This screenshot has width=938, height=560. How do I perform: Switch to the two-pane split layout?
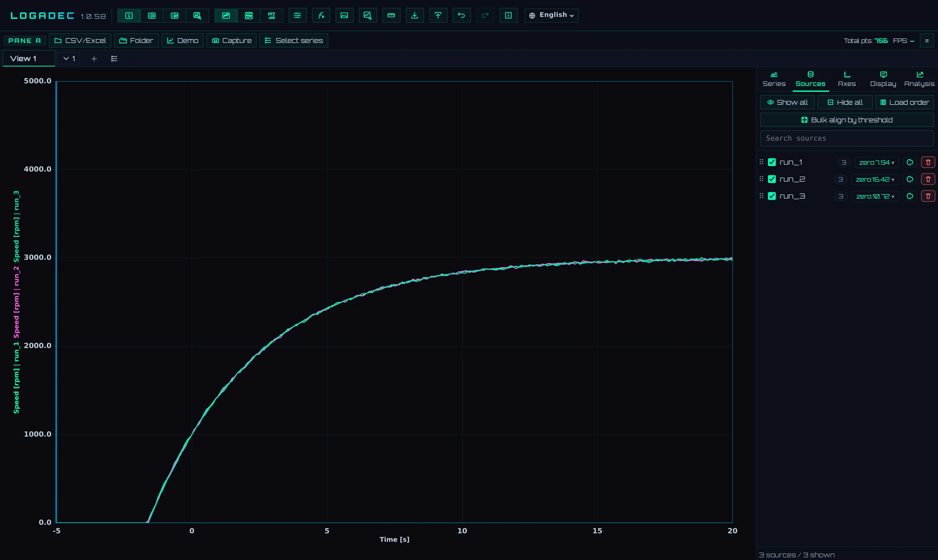(x=152, y=16)
